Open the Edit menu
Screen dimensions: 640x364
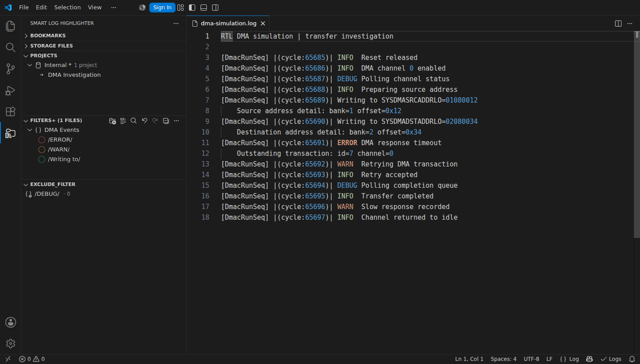[x=41, y=8]
